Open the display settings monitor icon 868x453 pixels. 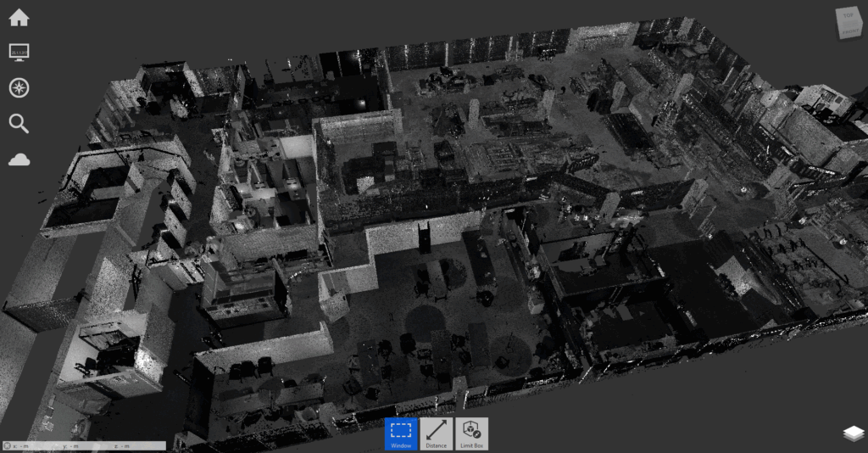[19, 53]
